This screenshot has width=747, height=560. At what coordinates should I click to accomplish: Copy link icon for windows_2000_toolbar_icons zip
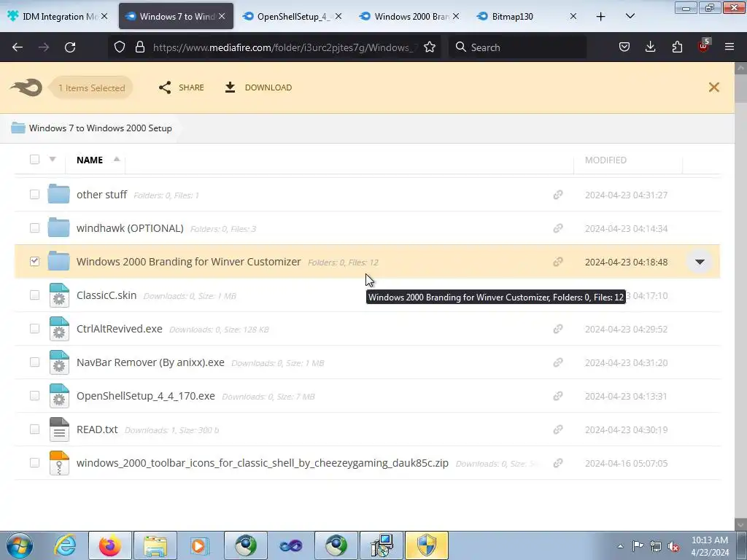[558, 463]
